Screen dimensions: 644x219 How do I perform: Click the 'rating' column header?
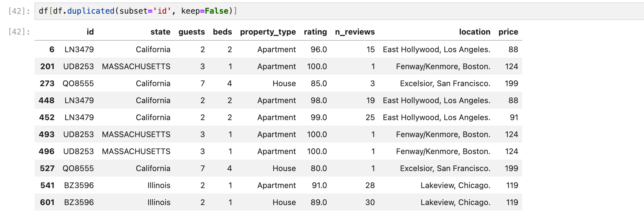pos(316,32)
